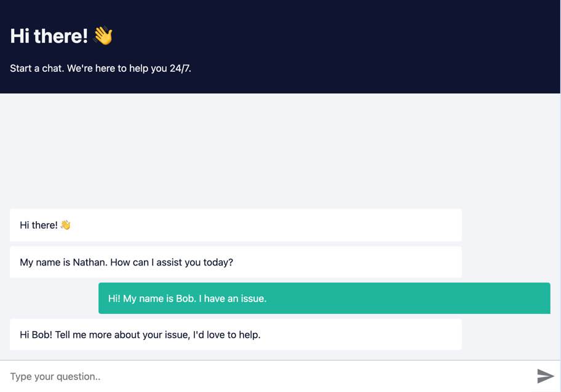
Task: Click the wave emoji in the first chat bubble
Action: click(66, 225)
